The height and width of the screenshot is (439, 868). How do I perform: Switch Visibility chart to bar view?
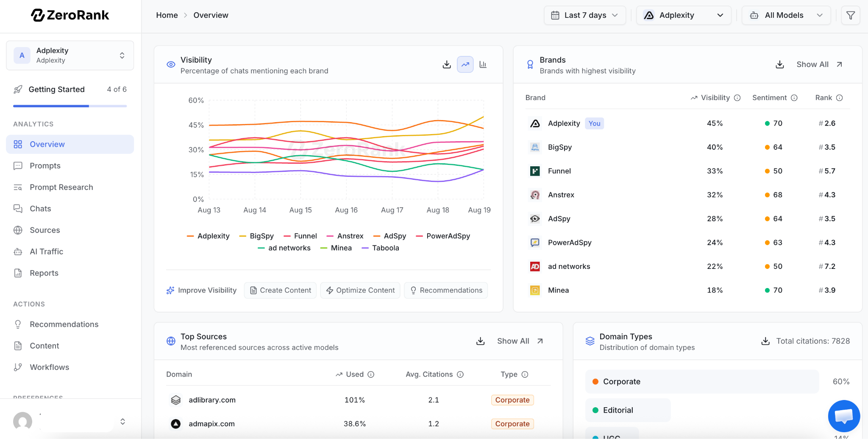(483, 64)
